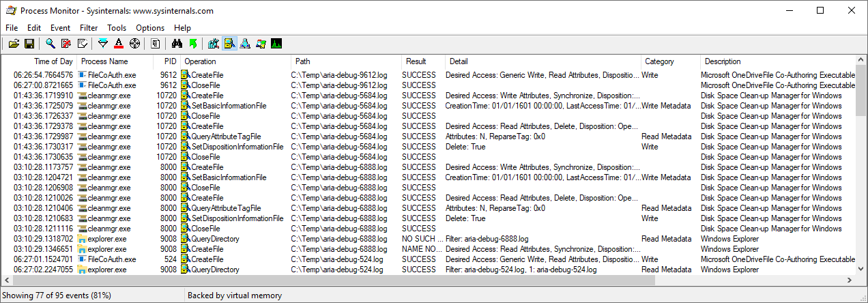The image size is (868, 303).
Task: Toggle event capture with the magnifier icon
Action: [x=50, y=44]
